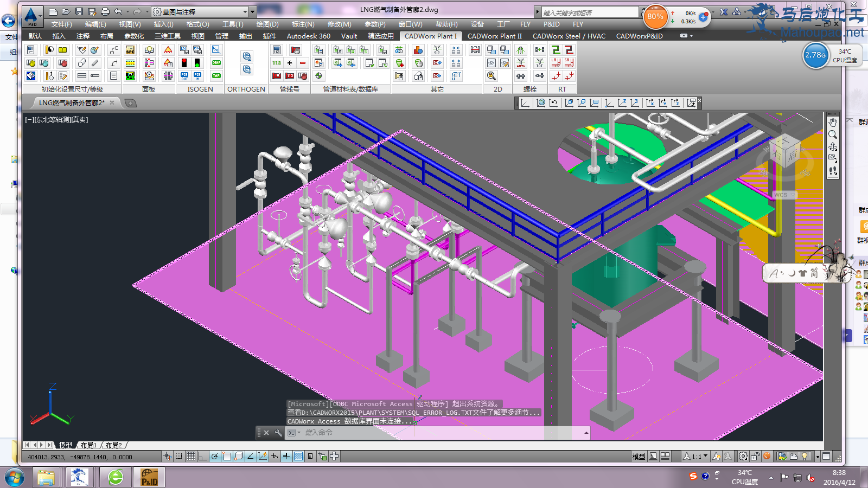Toggle polar tracking in status bar
868x488 pixels.
point(214,457)
